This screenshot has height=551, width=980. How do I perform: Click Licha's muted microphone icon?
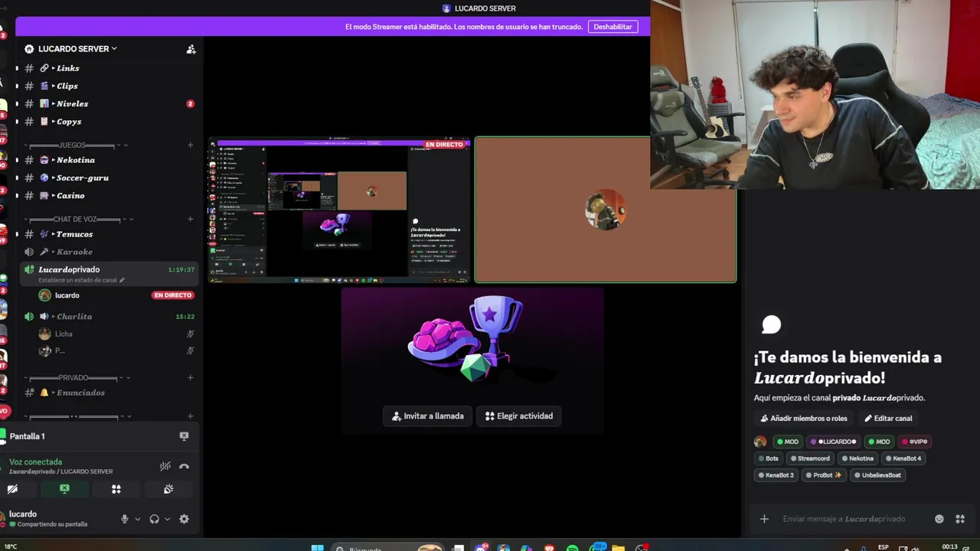click(190, 334)
